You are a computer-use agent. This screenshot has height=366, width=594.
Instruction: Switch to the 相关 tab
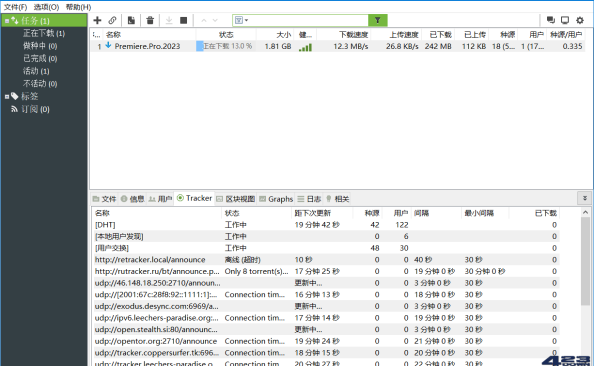[x=338, y=199]
